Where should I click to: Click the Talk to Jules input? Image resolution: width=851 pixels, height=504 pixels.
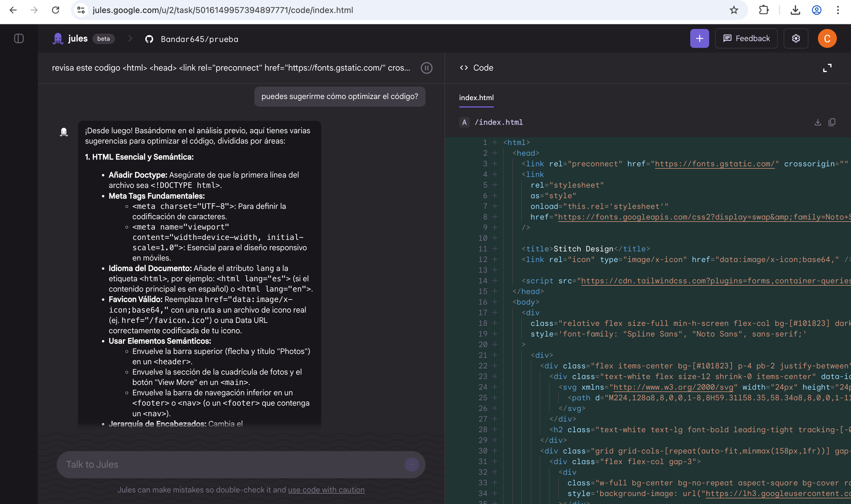(x=231, y=464)
